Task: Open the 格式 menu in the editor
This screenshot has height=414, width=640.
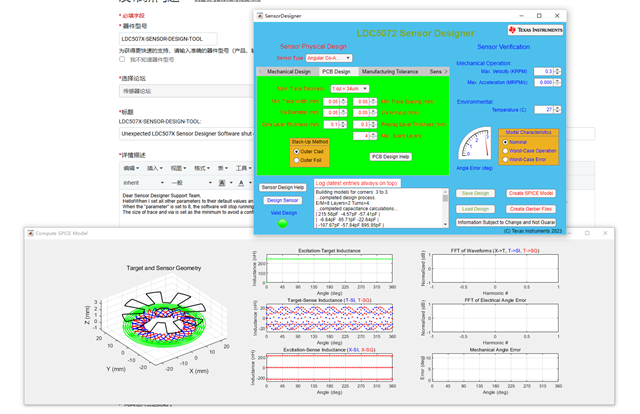Action: [x=202, y=168]
